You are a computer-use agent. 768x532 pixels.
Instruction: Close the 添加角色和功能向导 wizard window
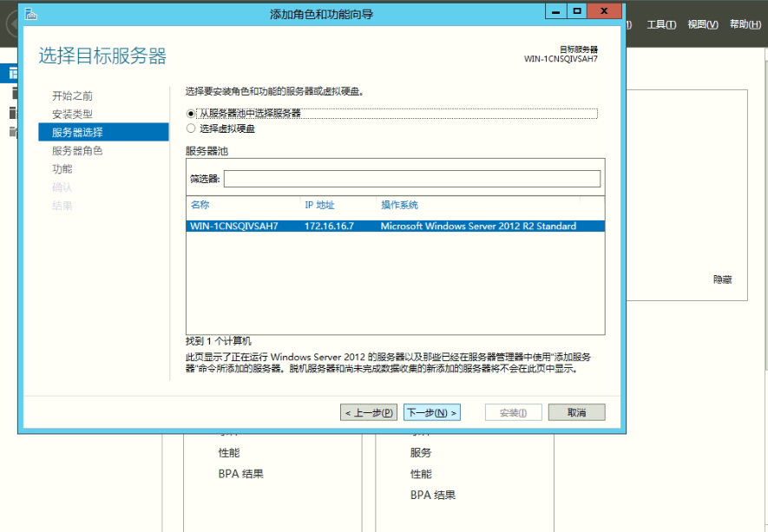tap(604, 11)
